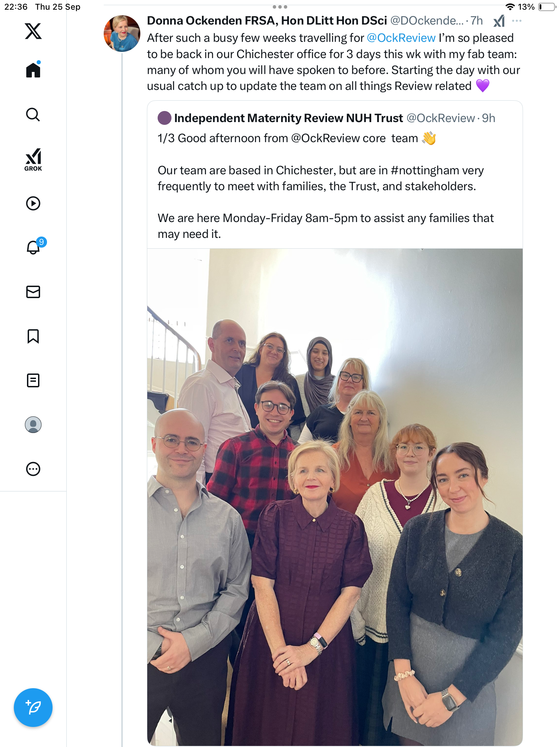Open Donna Ockenden's profile picture
Image resolution: width=560 pixels, height=747 pixels.
click(x=122, y=34)
